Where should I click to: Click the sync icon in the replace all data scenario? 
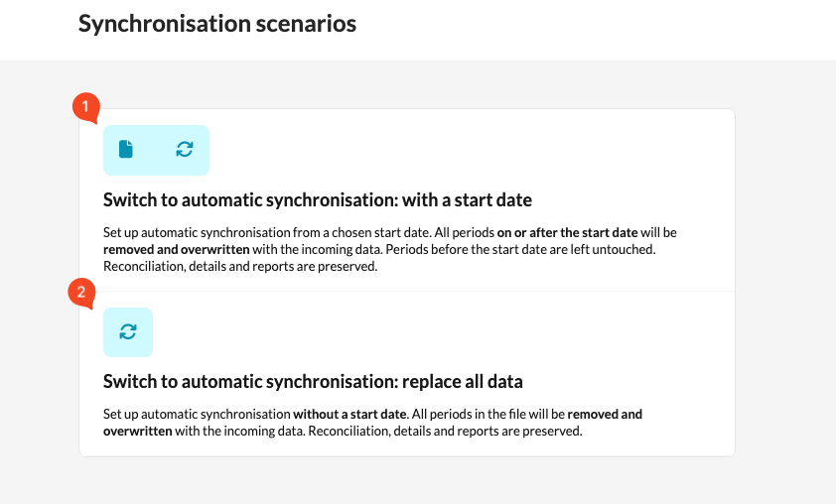pos(127,331)
